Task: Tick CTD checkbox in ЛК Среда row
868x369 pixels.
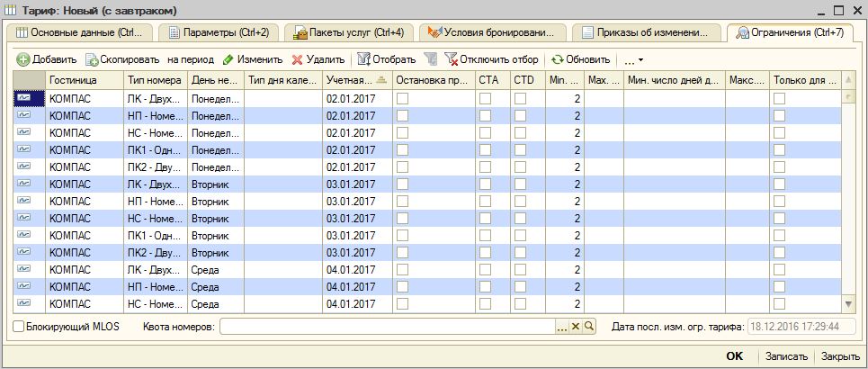Action: coord(521,270)
